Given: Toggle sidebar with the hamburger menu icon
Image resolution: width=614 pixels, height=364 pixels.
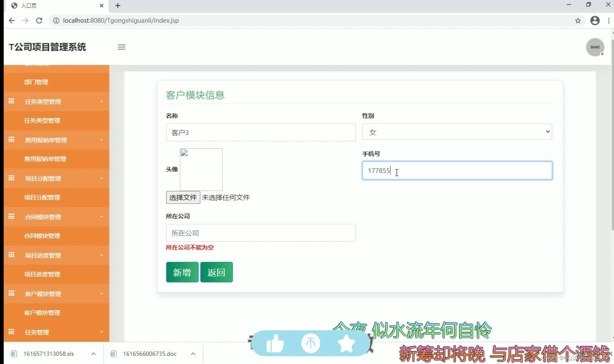Looking at the screenshot, I should [x=121, y=47].
